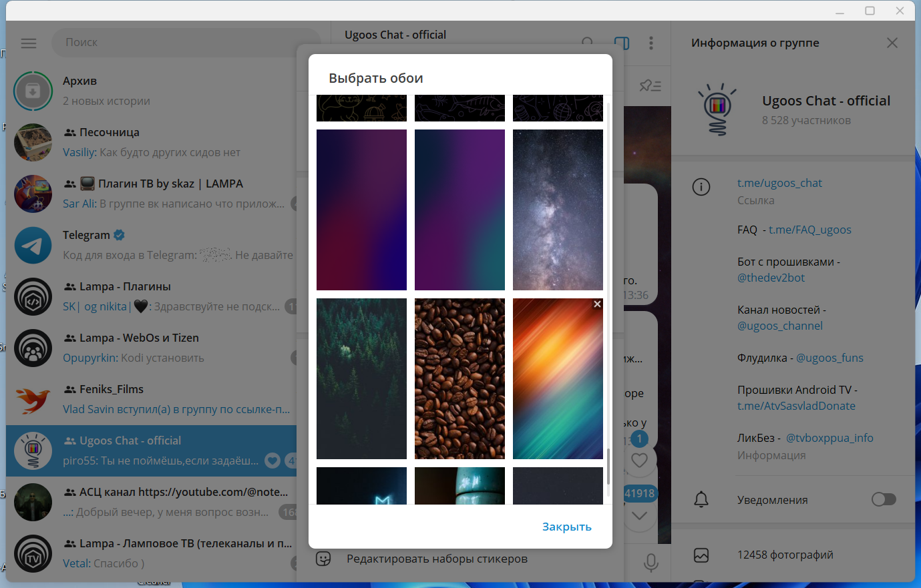Open the @thedev2bot mention
This screenshot has height=588, width=921.
[x=771, y=278]
